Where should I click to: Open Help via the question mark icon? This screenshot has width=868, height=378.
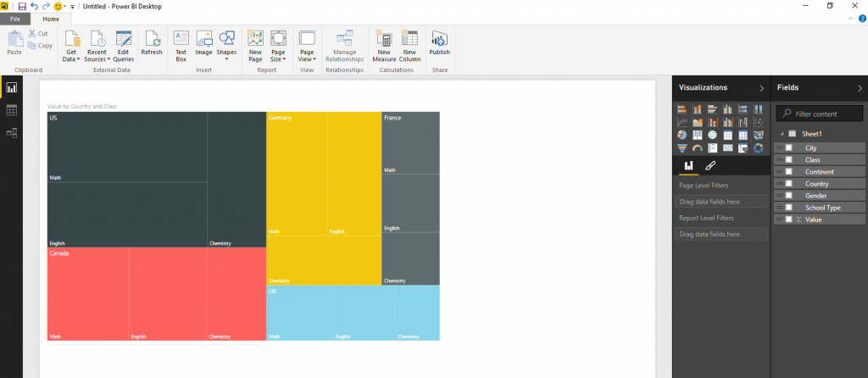(x=862, y=19)
